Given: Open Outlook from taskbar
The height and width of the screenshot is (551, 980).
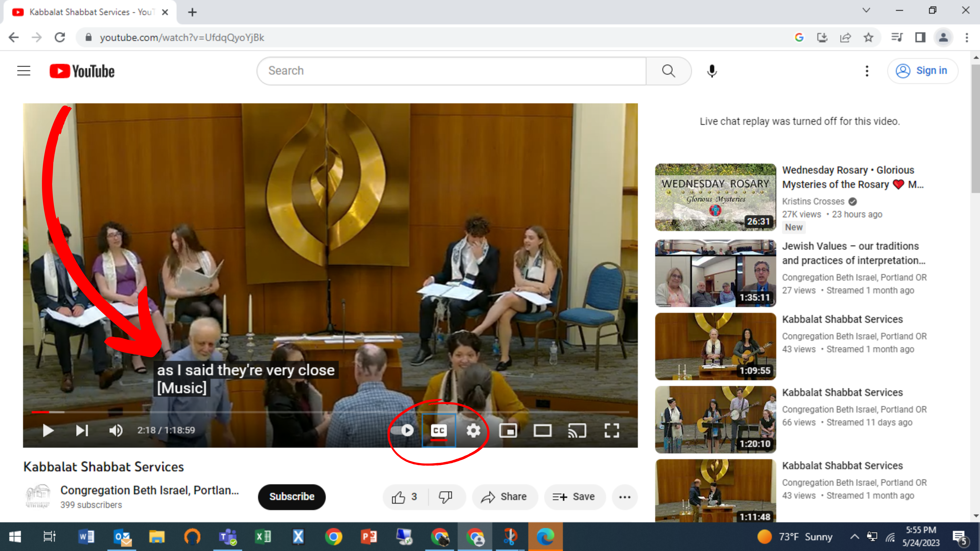Looking at the screenshot, I should (122, 536).
